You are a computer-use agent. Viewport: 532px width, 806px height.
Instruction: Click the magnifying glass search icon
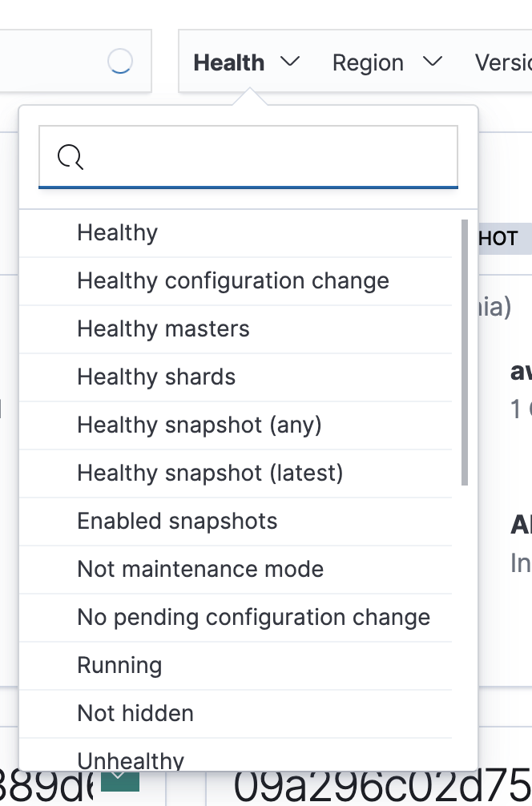click(x=71, y=157)
